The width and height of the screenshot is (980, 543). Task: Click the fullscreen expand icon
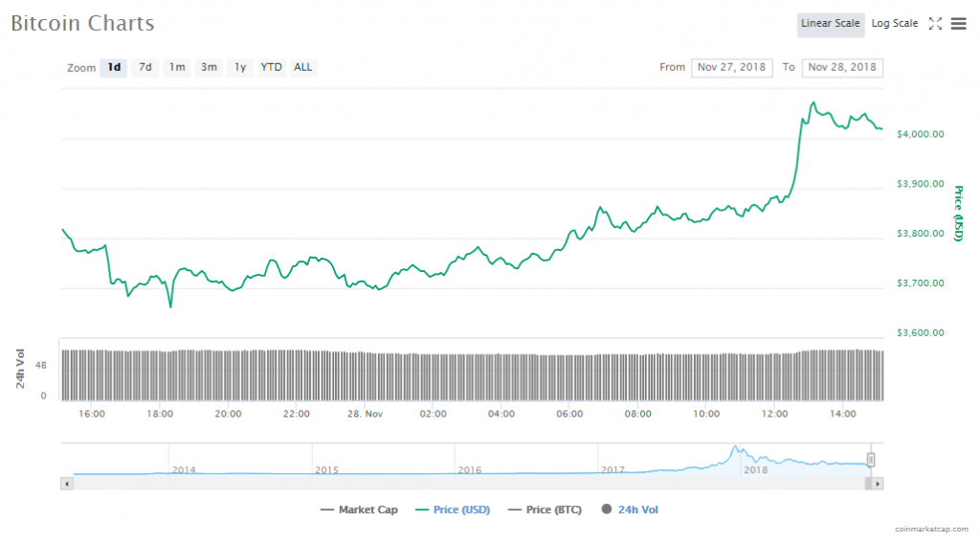pos(936,24)
